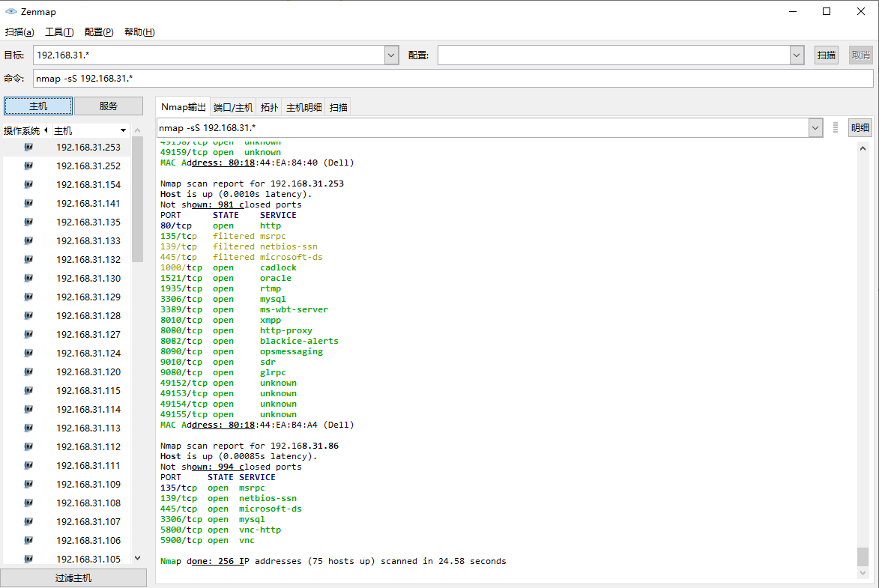Click OS icon for host 192.168.31.113
Screen dimensions: 879x588
[28, 428]
